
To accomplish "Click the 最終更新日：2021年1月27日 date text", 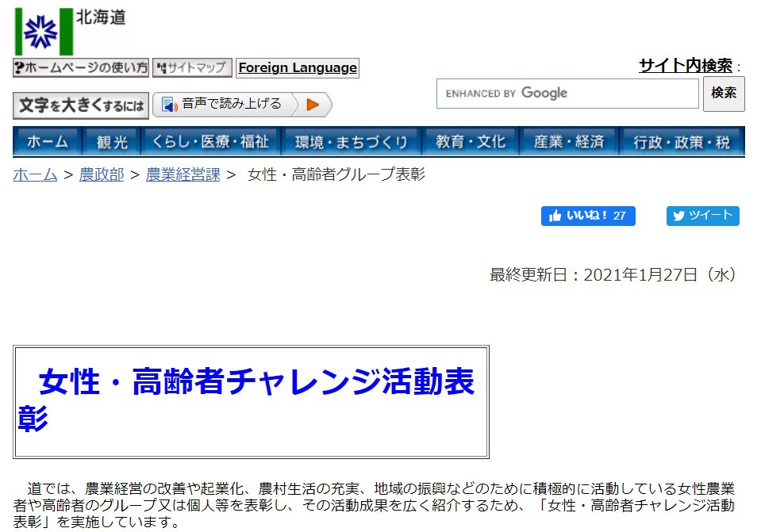I will pyautogui.click(x=613, y=275).
